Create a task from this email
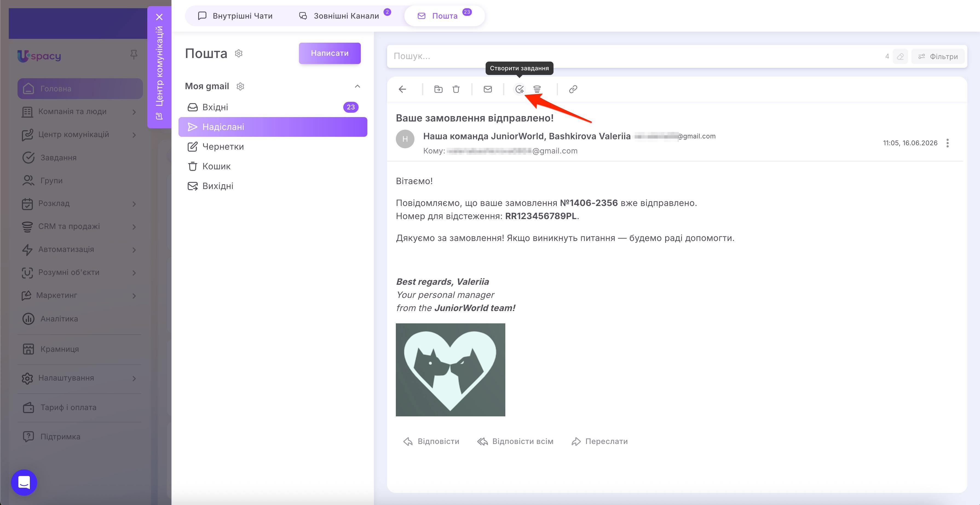 [x=519, y=89]
